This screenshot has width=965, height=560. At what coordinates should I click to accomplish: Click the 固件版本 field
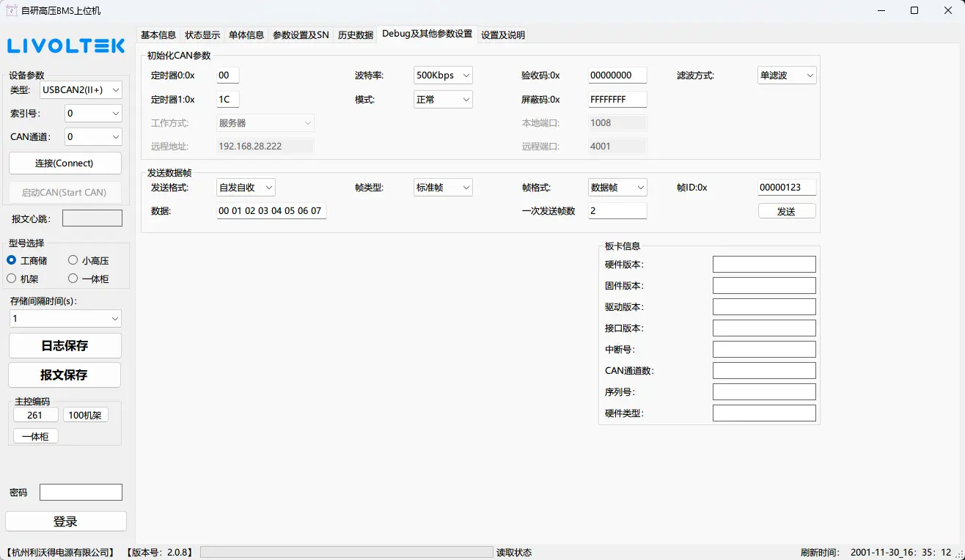click(764, 286)
